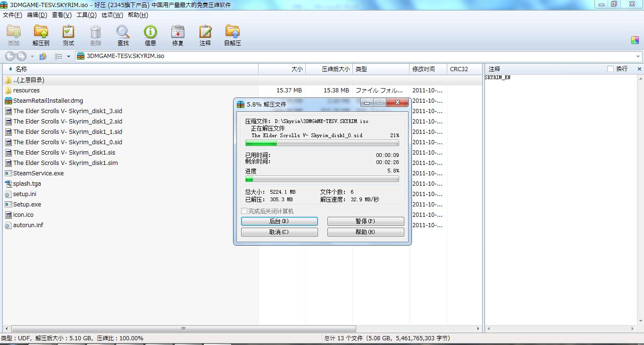Click the SteamService.exe file icon
Screen dimensions: 644x345
point(8,173)
